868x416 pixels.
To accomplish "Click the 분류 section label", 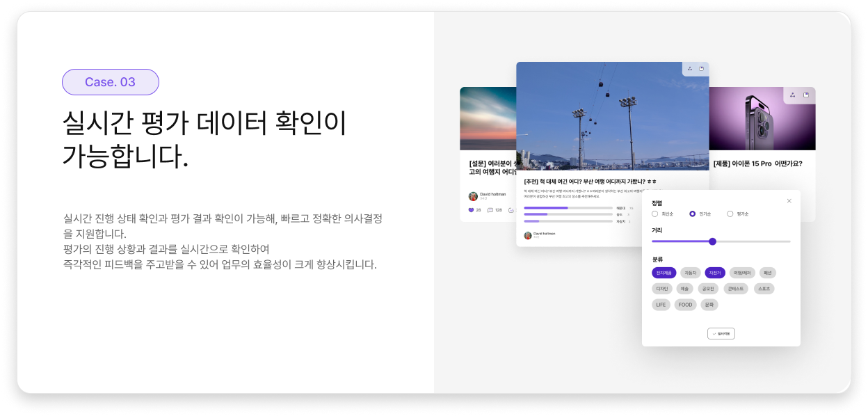I will point(657,259).
